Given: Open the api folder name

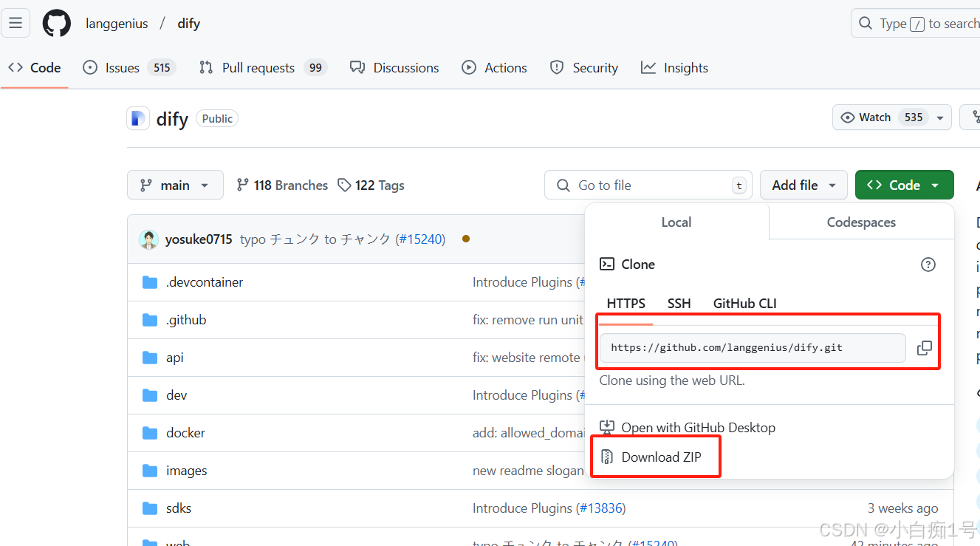Looking at the screenshot, I should 175,358.
